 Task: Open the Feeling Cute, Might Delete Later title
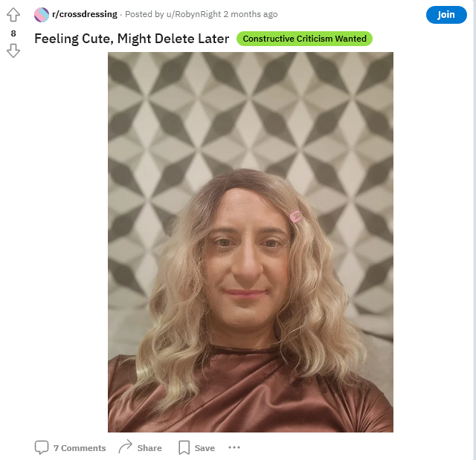132,39
